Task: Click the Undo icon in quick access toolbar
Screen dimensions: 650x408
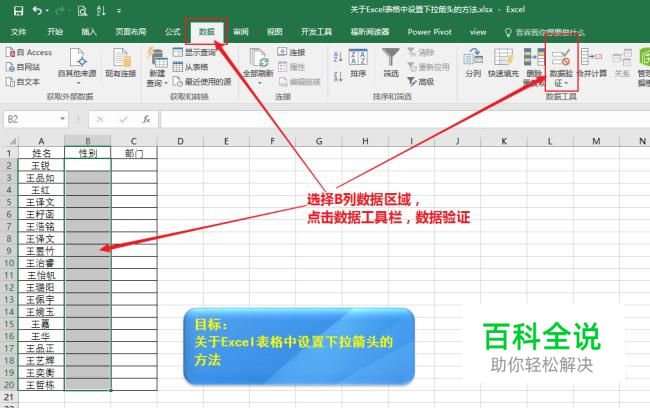Action: (38, 10)
